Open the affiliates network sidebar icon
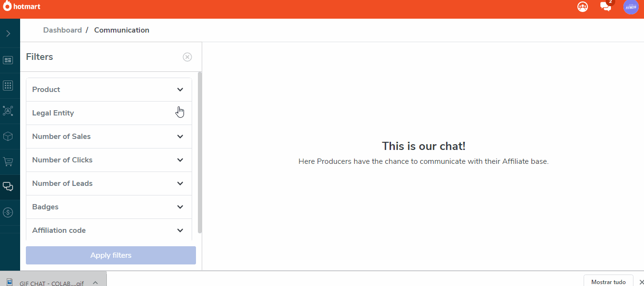Image resolution: width=644 pixels, height=286 pixels. tap(8, 111)
